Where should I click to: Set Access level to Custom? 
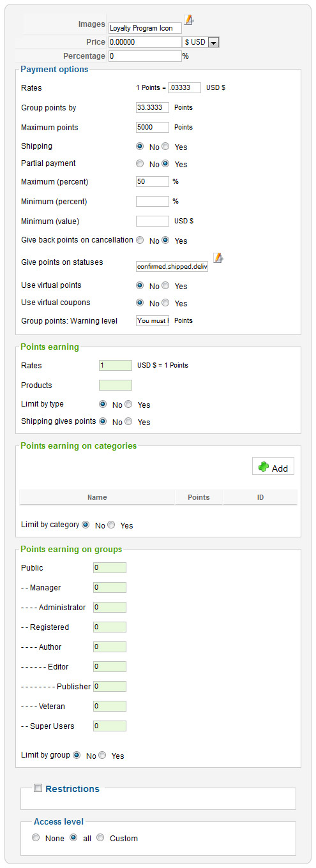(100, 838)
